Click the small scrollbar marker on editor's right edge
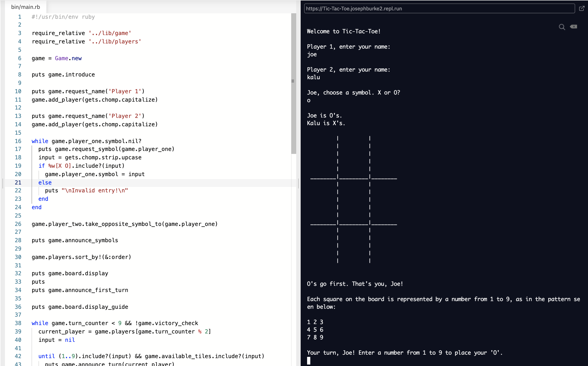 coord(293,81)
